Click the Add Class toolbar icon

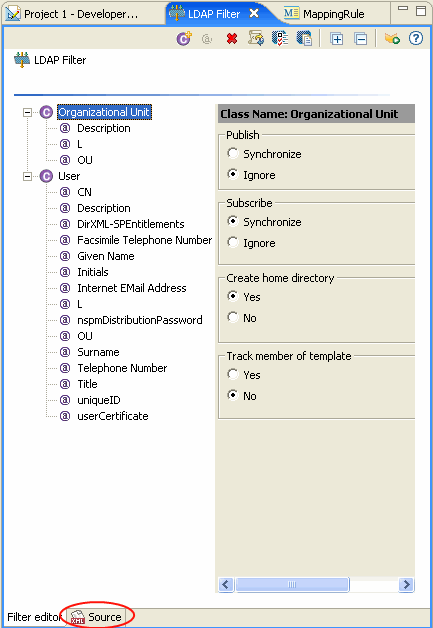pyautogui.click(x=184, y=39)
